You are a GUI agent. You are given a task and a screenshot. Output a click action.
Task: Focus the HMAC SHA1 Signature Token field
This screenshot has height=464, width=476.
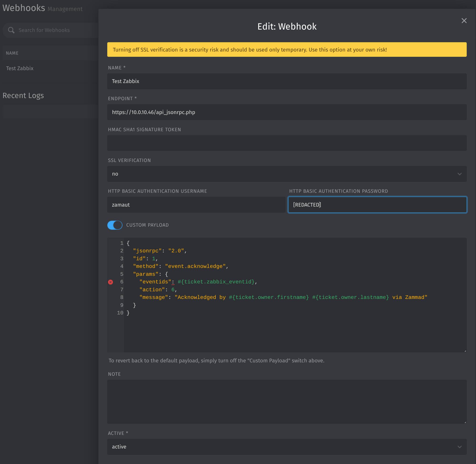tap(287, 143)
